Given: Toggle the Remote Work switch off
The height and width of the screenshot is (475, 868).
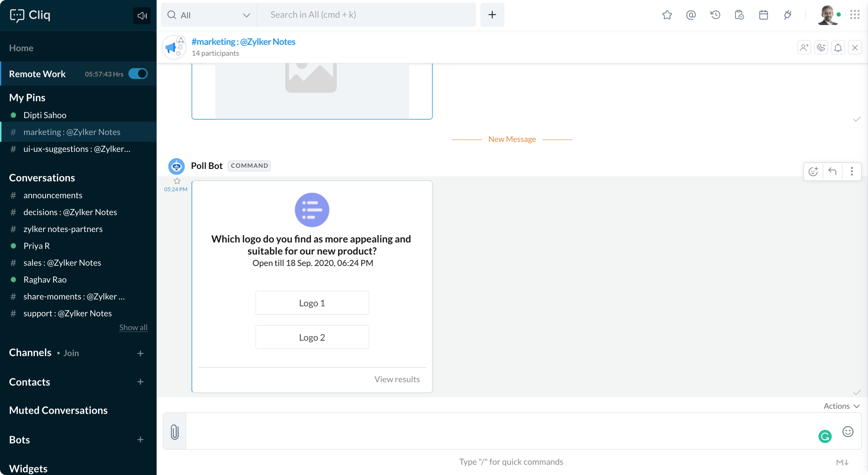Looking at the screenshot, I should point(138,74).
